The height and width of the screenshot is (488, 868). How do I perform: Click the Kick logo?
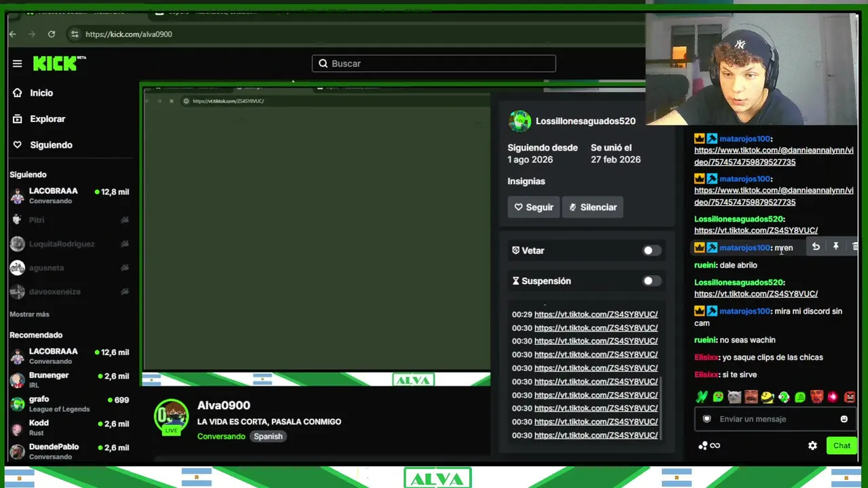coord(60,63)
